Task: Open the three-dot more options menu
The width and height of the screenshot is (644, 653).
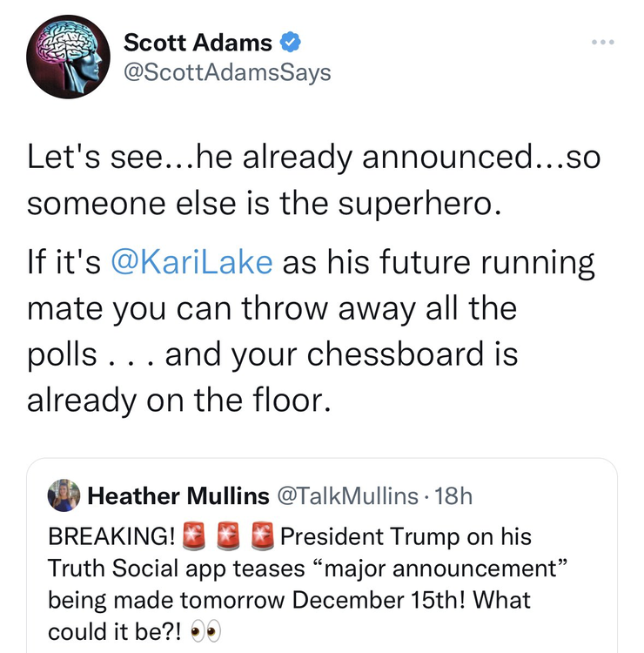Action: [601, 43]
